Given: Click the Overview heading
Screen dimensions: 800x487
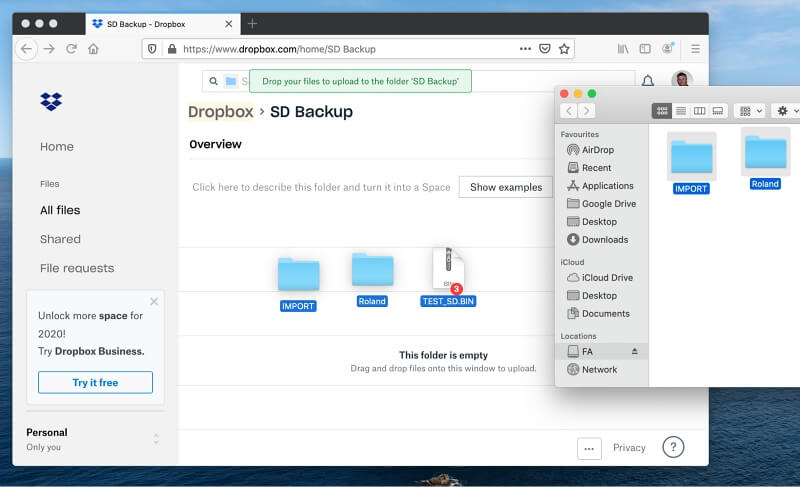Looking at the screenshot, I should tap(215, 144).
